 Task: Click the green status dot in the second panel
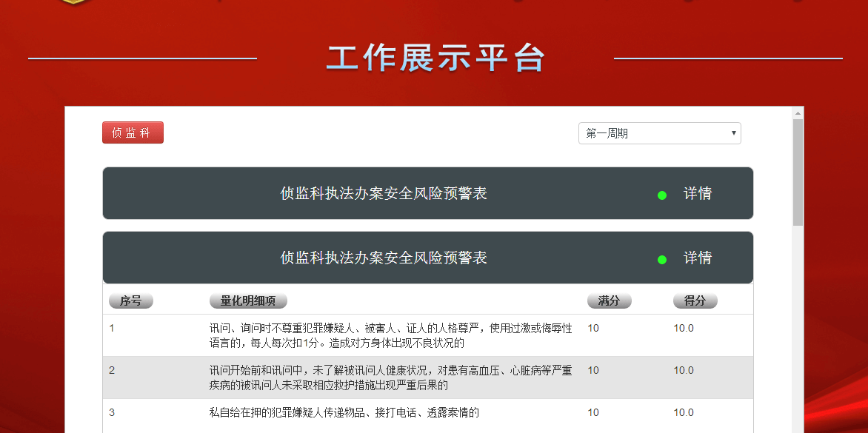click(x=661, y=259)
